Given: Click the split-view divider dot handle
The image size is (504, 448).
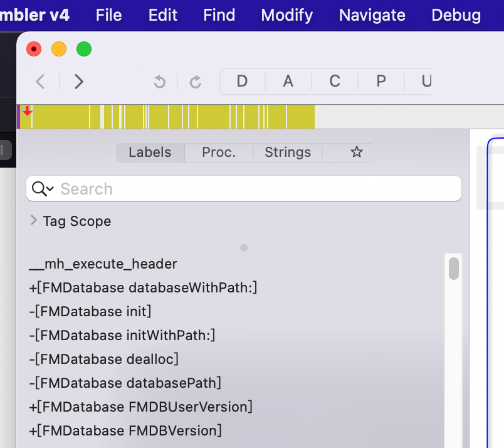Looking at the screenshot, I should tap(244, 248).
